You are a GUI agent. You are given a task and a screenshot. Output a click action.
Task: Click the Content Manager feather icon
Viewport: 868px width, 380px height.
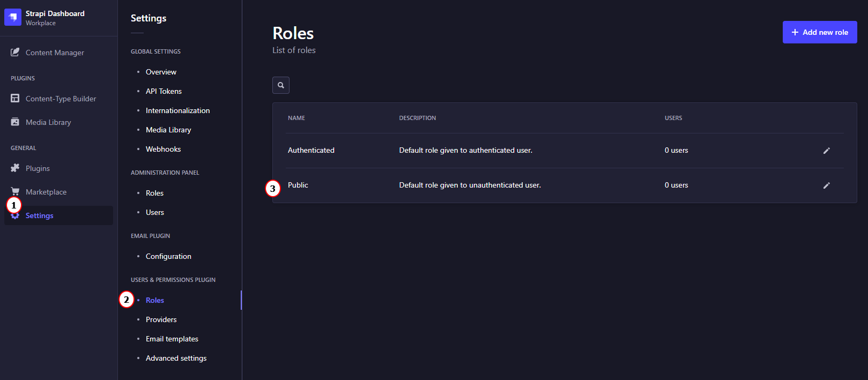[15, 52]
